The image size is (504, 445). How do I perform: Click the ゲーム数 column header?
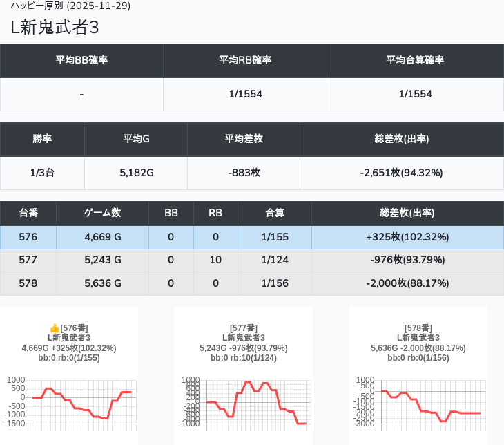pyautogui.click(x=102, y=213)
